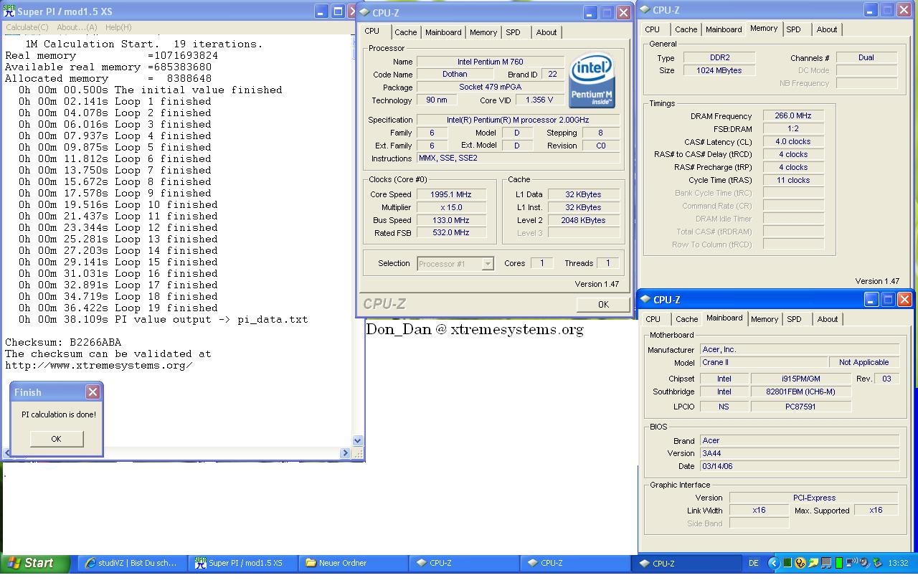Click the taskbar clock showing 13:32
Image resolution: width=918 pixels, height=588 pixels.
[x=898, y=563]
